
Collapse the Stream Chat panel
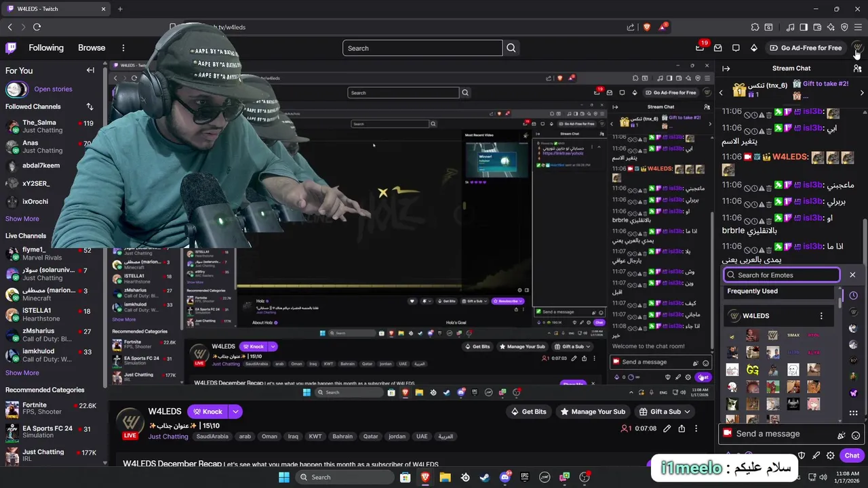726,68
